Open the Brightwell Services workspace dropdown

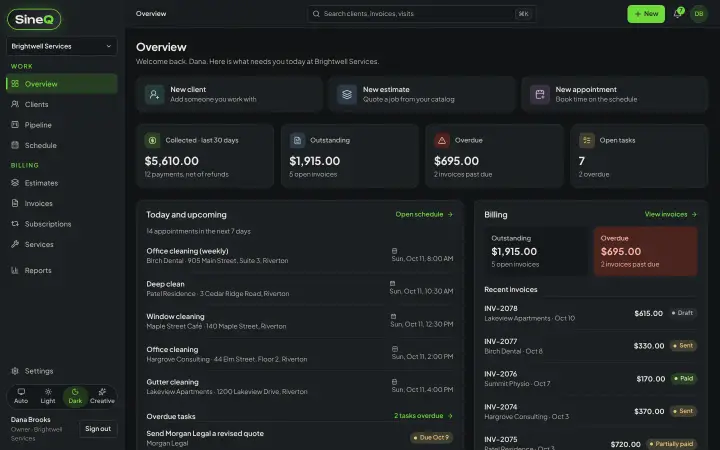pos(62,46)
